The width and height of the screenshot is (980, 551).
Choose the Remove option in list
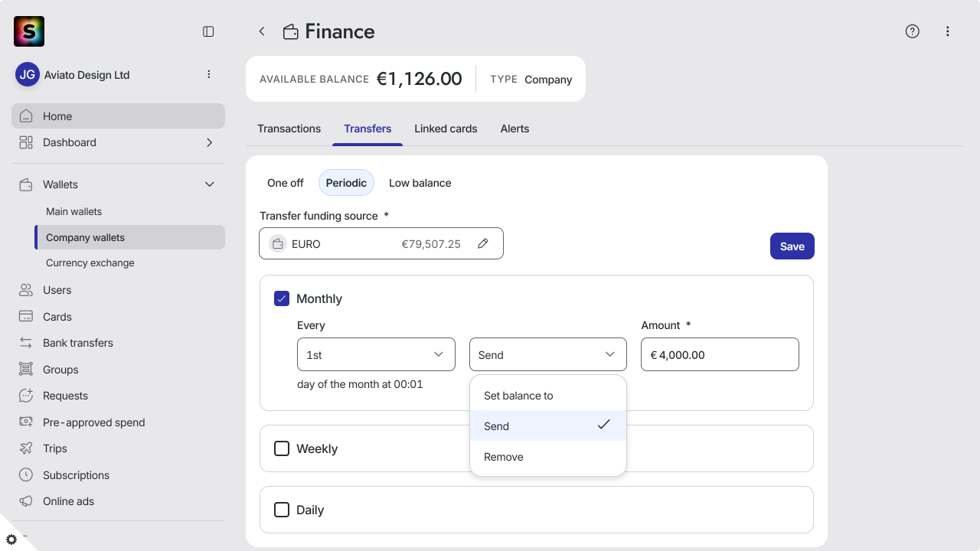[548, 457]
